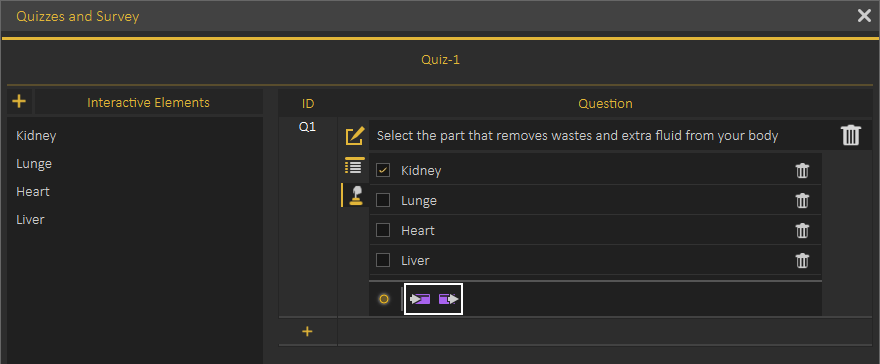Viewport: 880px width, 364px height.
Task: Click the edit question pencil icon
Action: point(354,136)
